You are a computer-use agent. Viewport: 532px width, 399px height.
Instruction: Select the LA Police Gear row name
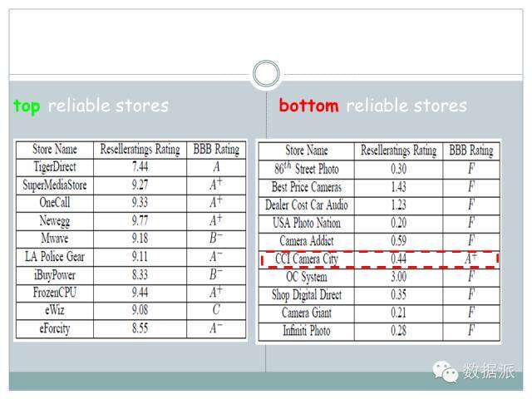(54, 256)
